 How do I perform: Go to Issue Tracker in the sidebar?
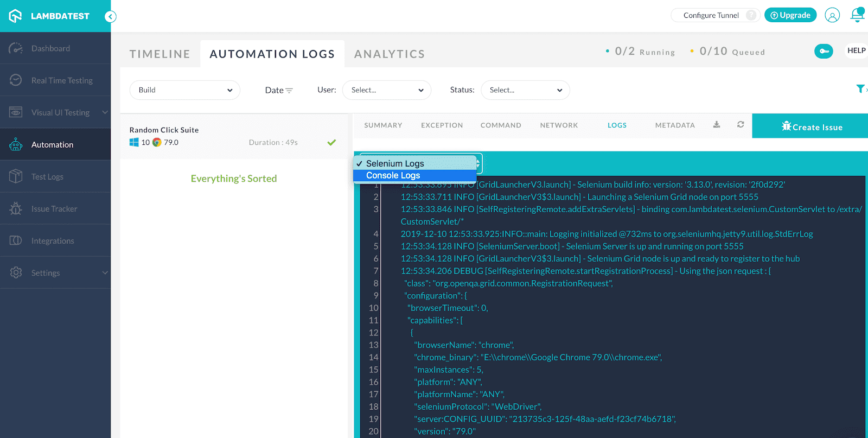[x=55, y=208]
